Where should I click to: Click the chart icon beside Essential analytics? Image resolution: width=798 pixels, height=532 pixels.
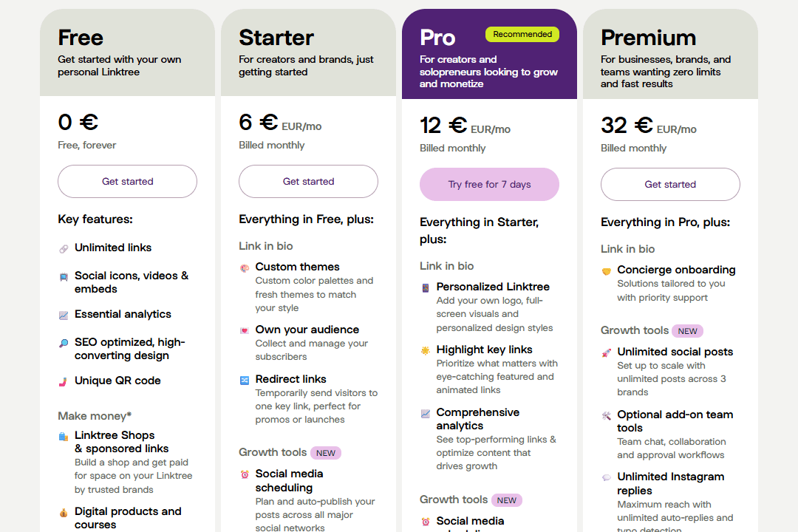pos(63,314)
